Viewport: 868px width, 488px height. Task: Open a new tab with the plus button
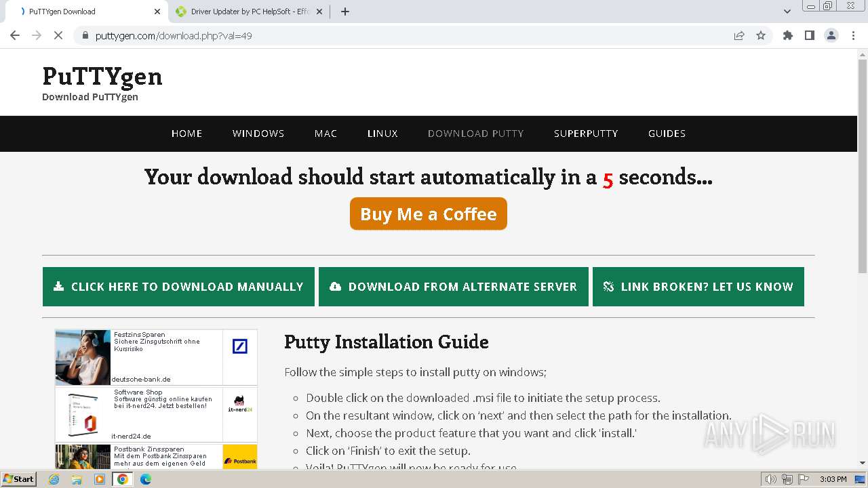tap(345, 12)
